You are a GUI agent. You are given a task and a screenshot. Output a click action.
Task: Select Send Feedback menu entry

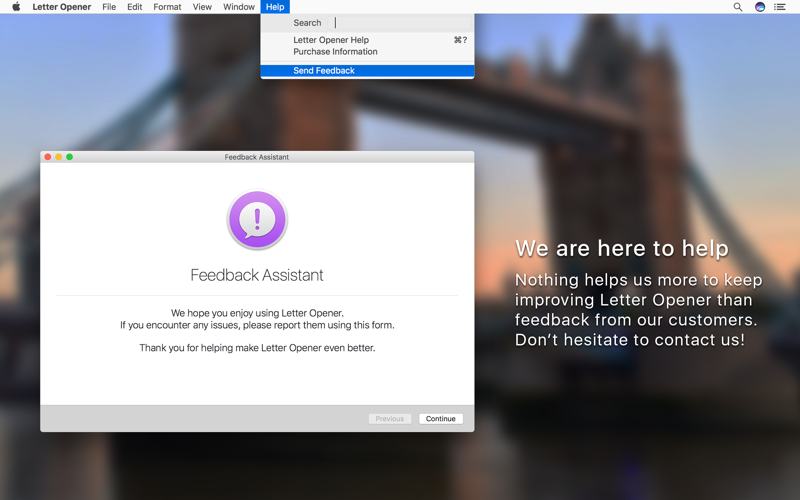click(x=367, y=70)
